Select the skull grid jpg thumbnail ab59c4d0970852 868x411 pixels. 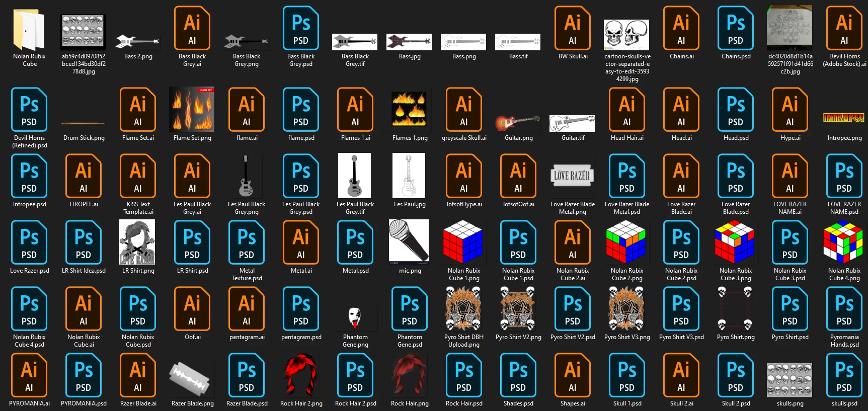84,32
